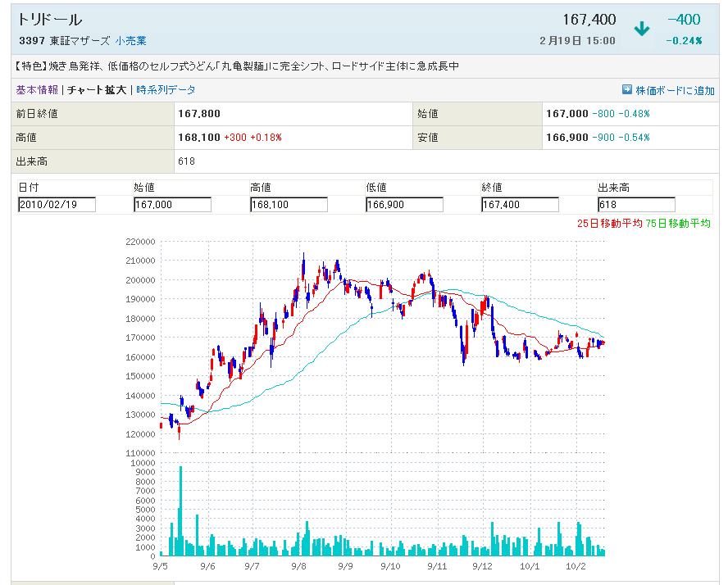The height and width of the screenshot is (585, 728).
Task: Open the 株価ボードに追加 link
Action: (x=674, y=90)
